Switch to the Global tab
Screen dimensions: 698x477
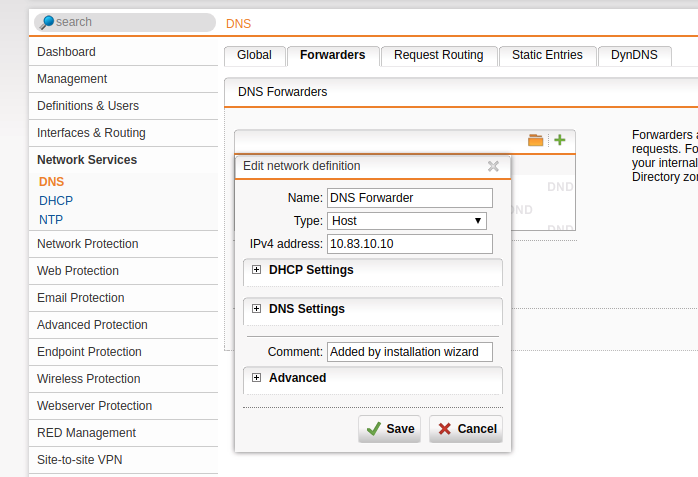254,55
